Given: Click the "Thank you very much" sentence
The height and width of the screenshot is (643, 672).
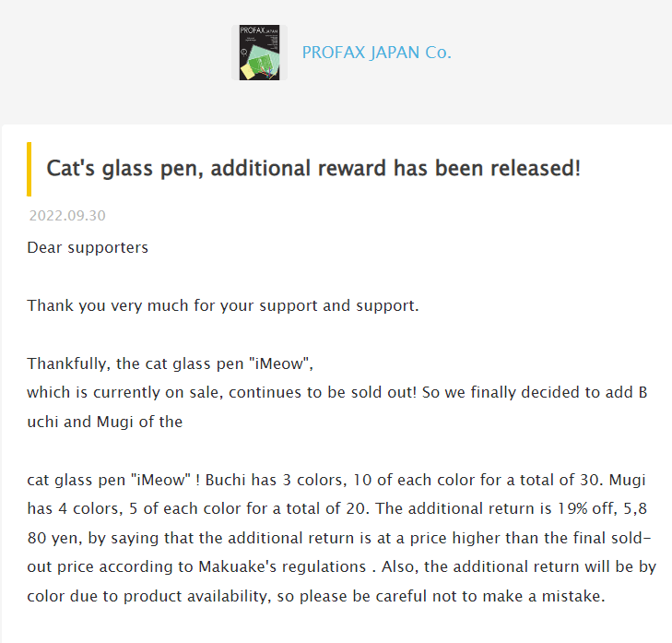Looking at the screenshot, I should point(223,305).
